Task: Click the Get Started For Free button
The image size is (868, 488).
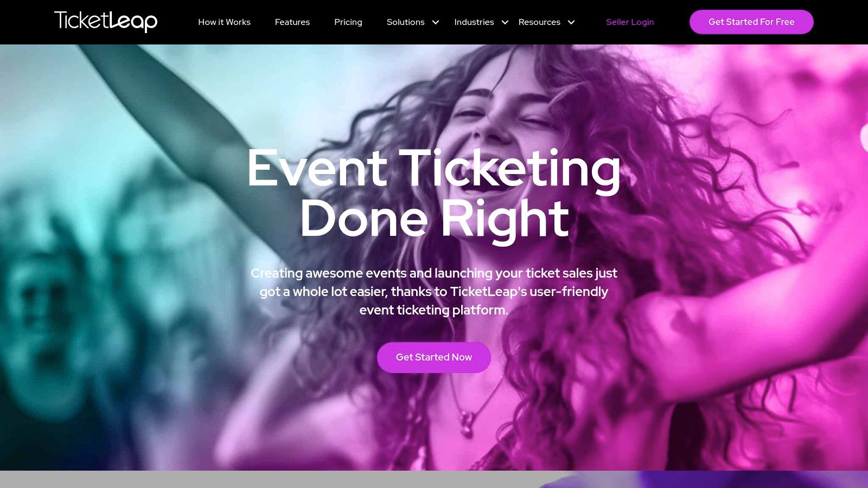Action: coord(751,22)
